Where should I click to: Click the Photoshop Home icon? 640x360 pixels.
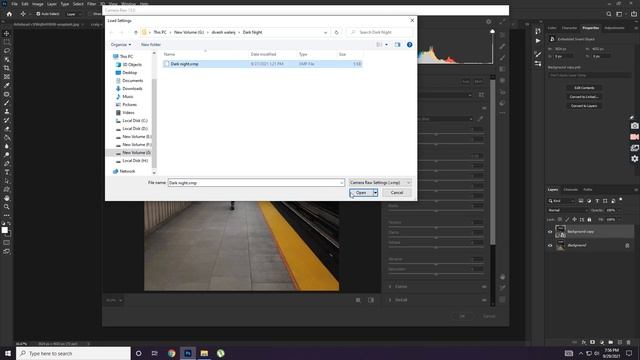pyautogui.click(x=9, y=14)
